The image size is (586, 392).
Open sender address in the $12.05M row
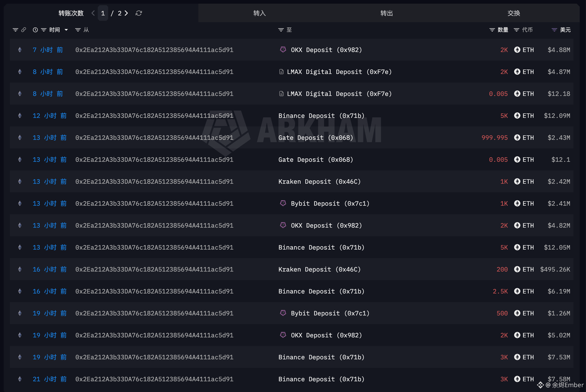coord(154,247)
